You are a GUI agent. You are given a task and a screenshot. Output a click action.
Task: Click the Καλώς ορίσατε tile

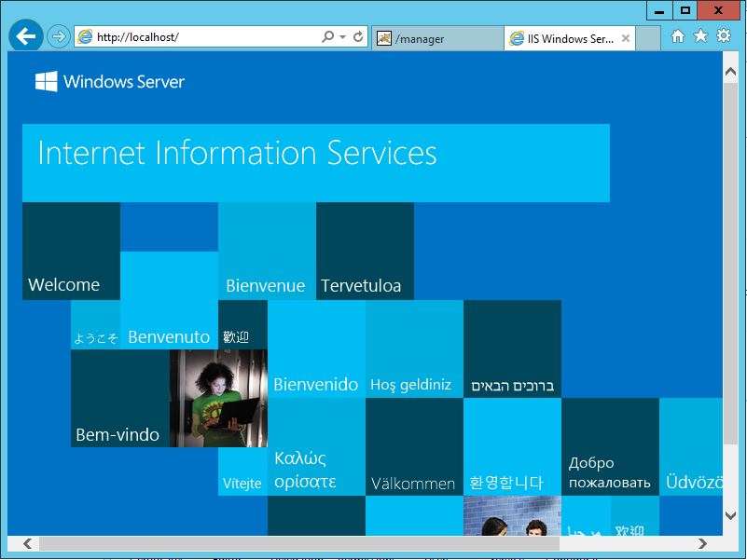pos(316,447)
